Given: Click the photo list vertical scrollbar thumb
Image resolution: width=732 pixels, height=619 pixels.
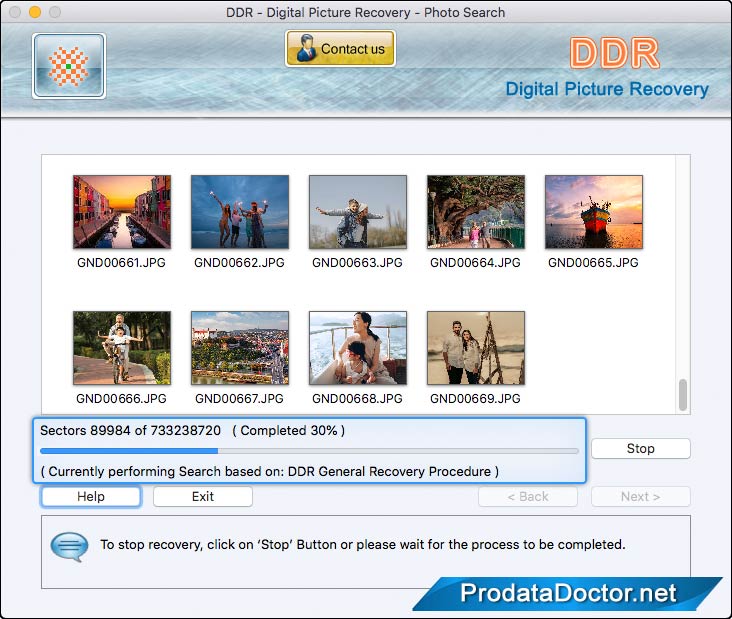Looking at the screenshot, I should coord(683,395).
